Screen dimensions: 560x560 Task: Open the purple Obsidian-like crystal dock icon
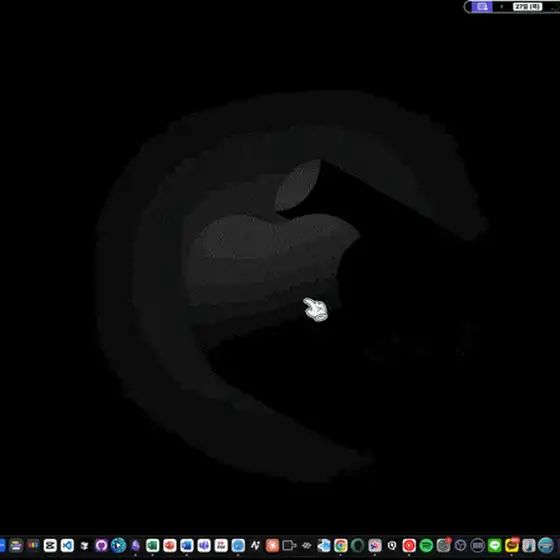(135, 545)
